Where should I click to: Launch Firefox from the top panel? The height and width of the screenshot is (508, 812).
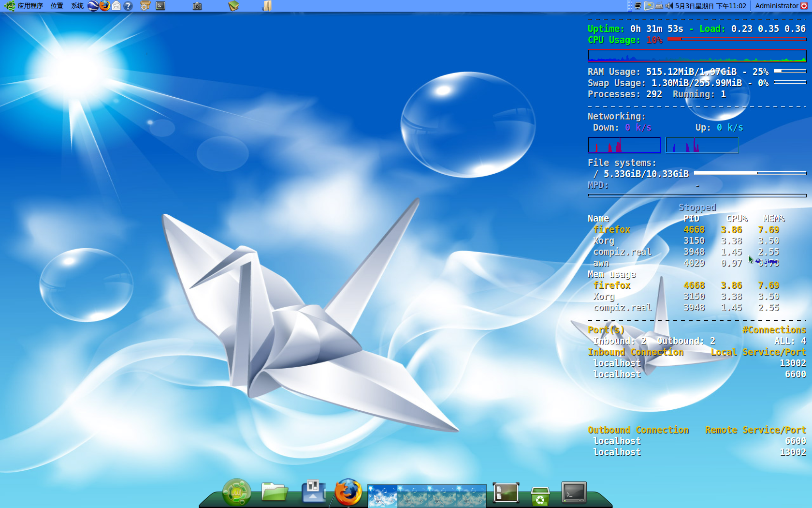[x=104, y=6]
